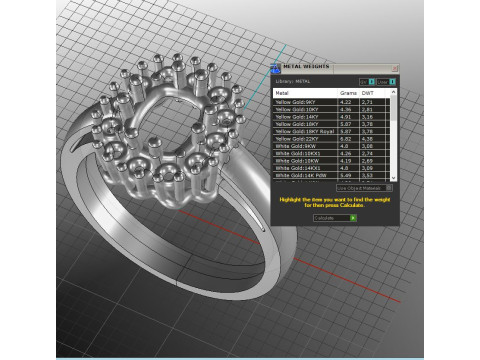Sort by Metal column header
480x360 pixels.
[305, 93]
